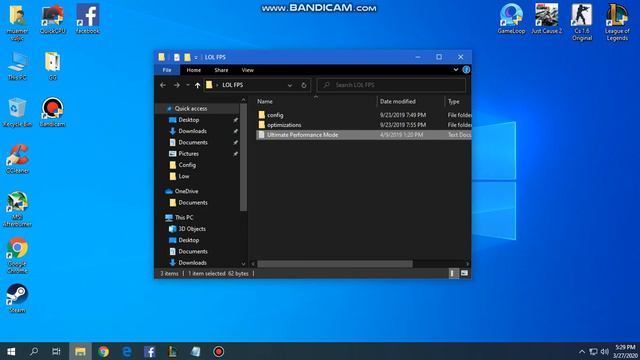
Task: Launch the Google Chrome desktop shortcut
Action: (x=17, y=256)
